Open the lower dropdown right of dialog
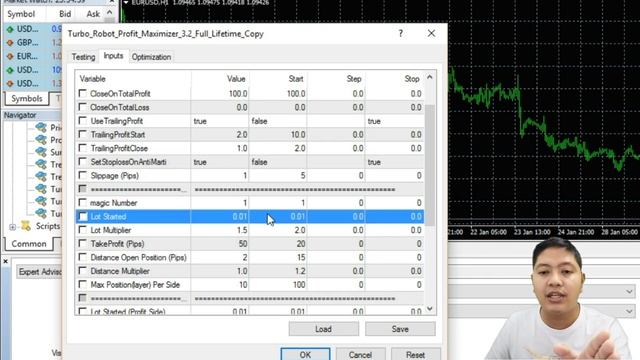Screen dimensions: 640x360 click(629, 311)
